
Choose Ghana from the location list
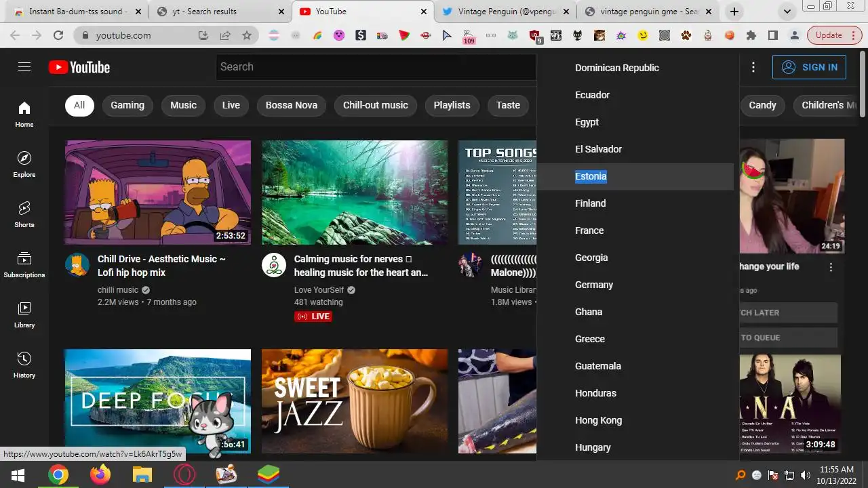(635, 312)
